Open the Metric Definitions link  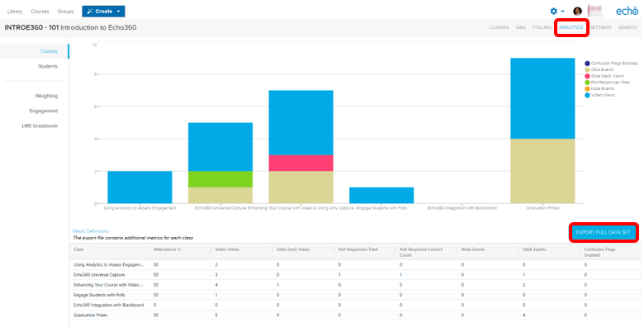tap(90, 231)
